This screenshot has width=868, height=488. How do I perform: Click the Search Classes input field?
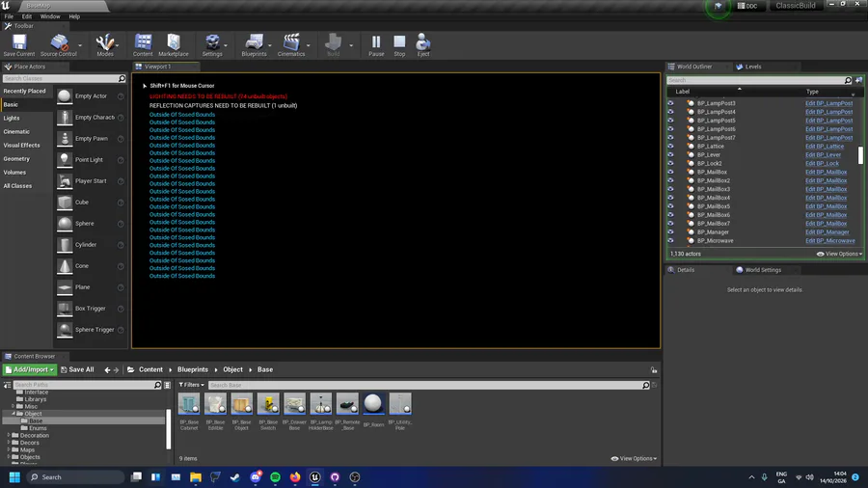point(60,78)
